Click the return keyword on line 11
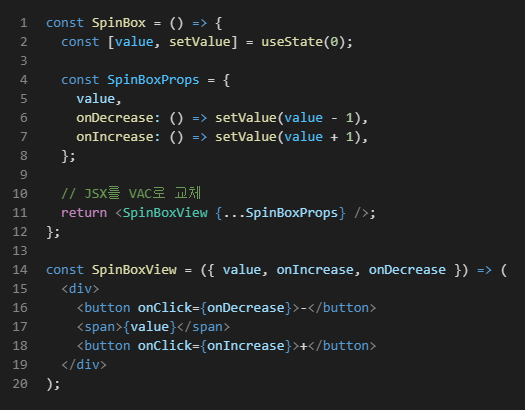Screen dimensions: 525x410 tap(84, 213)
